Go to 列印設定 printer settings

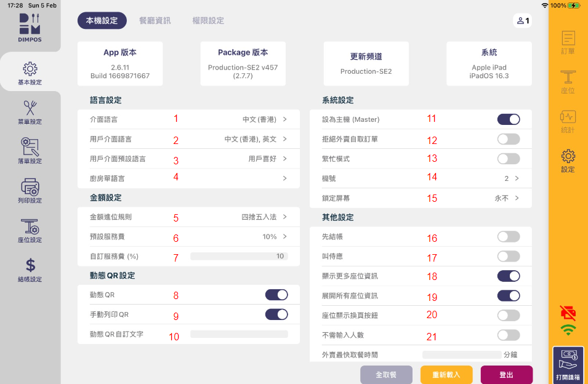(x=30, y=191)
